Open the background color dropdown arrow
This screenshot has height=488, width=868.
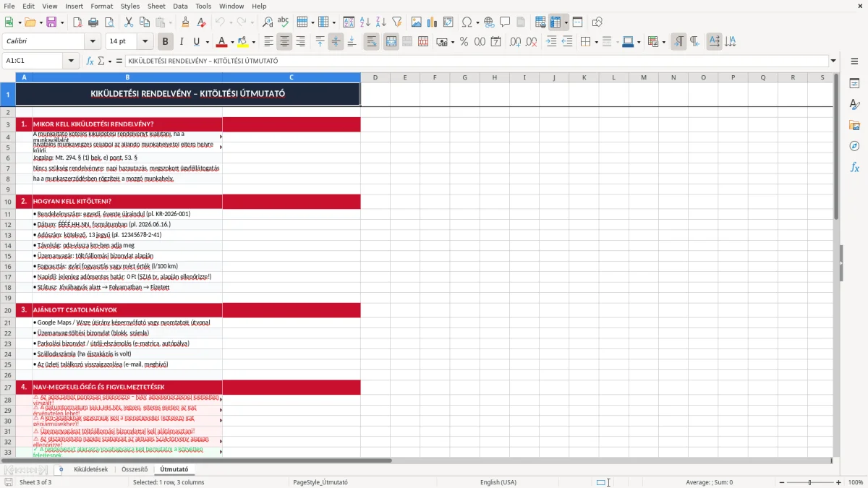click(253, 42)
